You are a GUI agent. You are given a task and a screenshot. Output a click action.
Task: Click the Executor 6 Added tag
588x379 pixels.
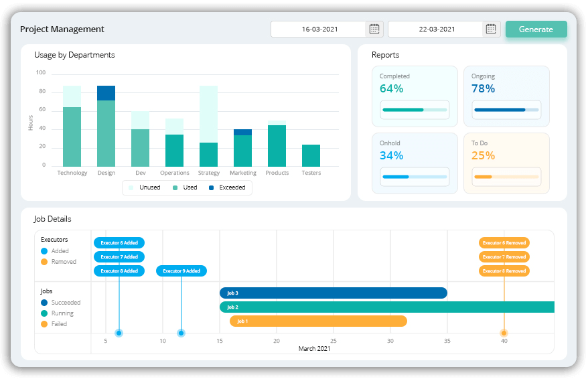(119, 242)
